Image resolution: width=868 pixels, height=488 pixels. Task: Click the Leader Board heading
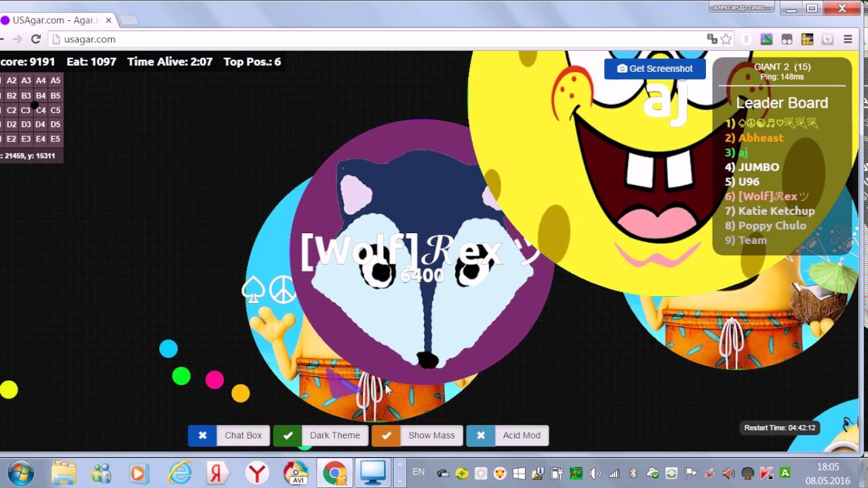782,103
